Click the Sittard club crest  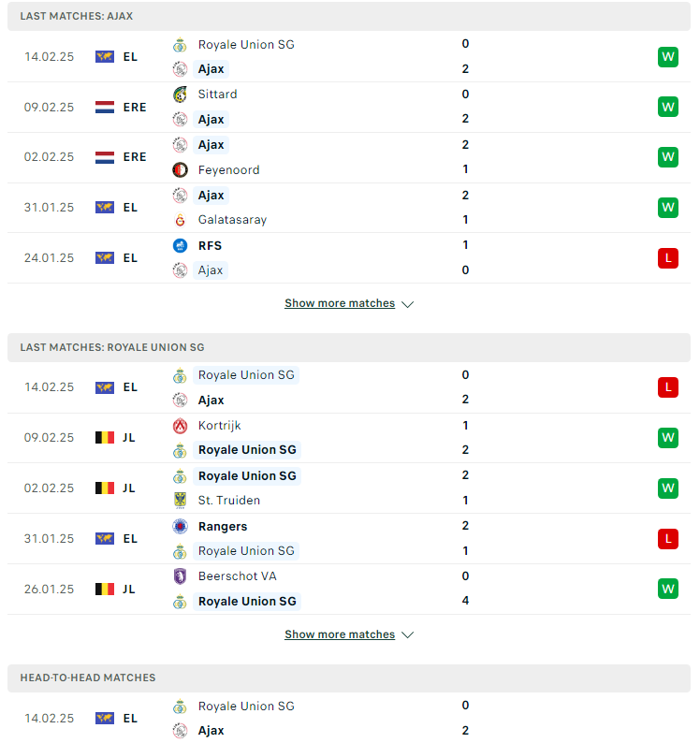tap(180, 95)
